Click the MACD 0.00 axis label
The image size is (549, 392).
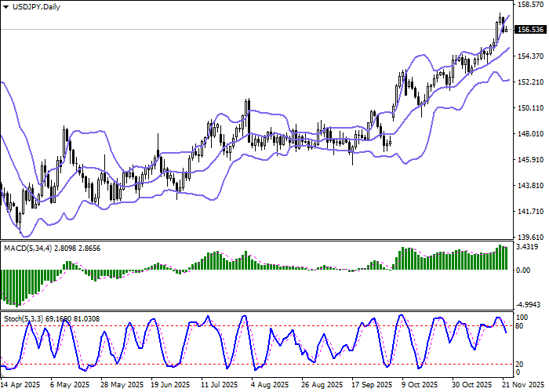click(522, 270)
